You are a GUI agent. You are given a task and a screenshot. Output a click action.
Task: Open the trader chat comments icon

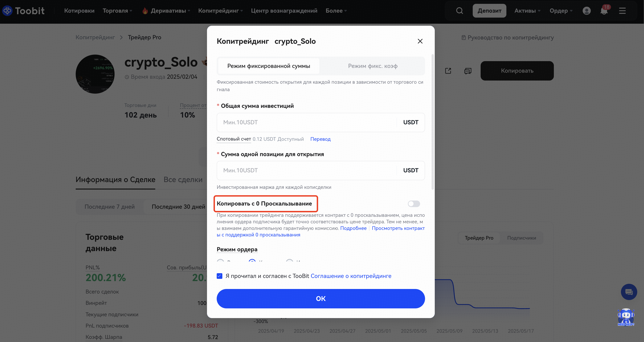[468, 71]
